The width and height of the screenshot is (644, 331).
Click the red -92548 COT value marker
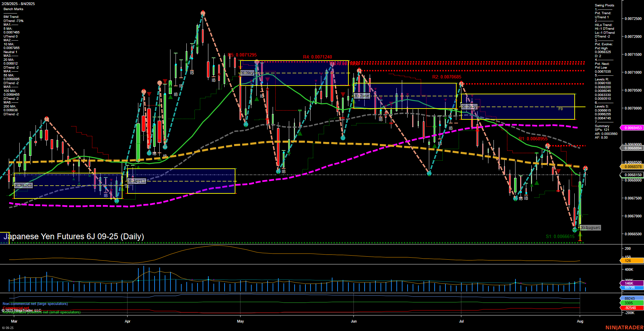pos(632,308)
